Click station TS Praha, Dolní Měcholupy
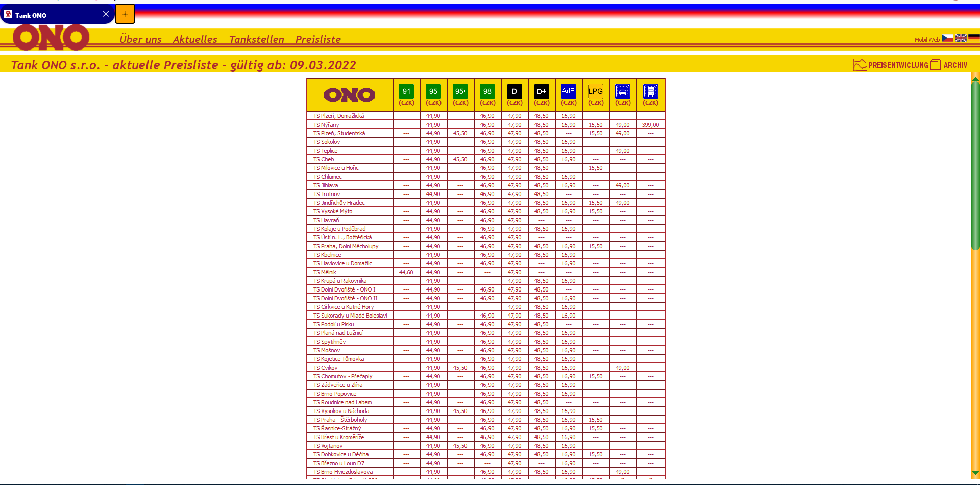The height and width of the screenshot is (485, 980). tap(346, 246)
